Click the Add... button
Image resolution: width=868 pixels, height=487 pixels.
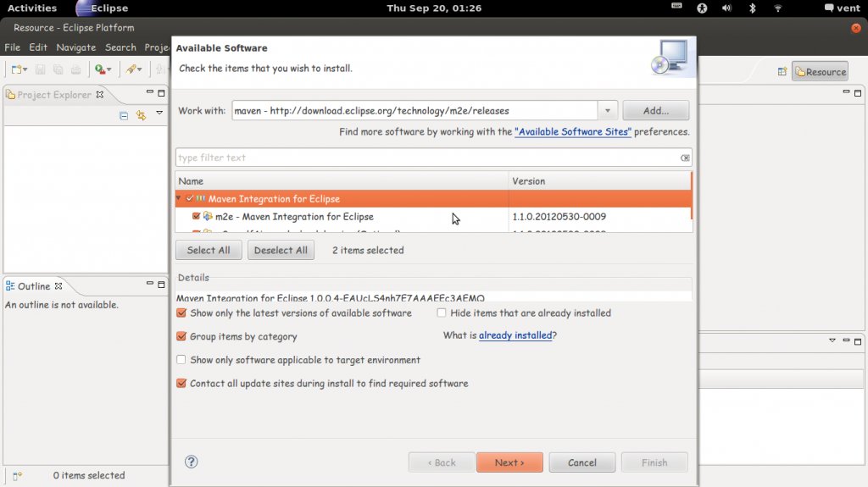point(655,111)
